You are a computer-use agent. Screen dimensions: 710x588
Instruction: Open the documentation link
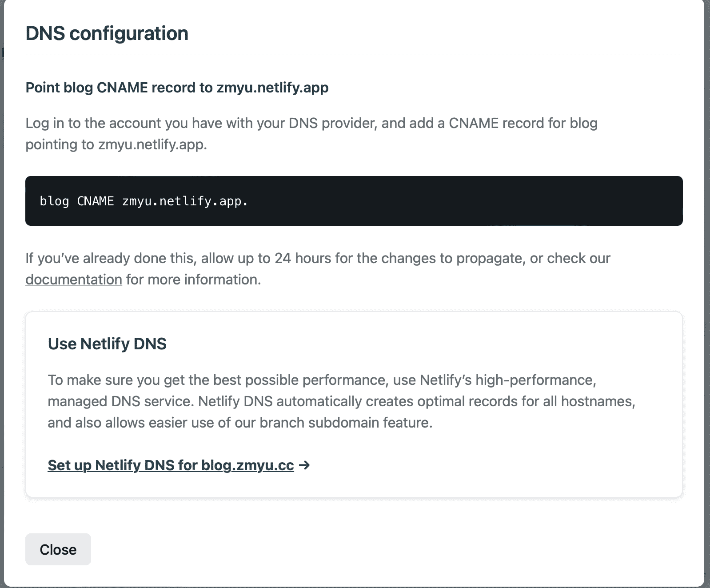(74, 280)
